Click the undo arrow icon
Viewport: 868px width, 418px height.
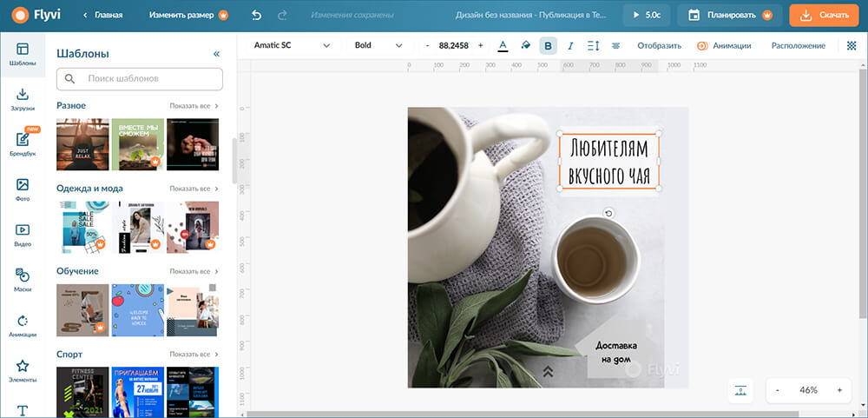coord(256,15)
